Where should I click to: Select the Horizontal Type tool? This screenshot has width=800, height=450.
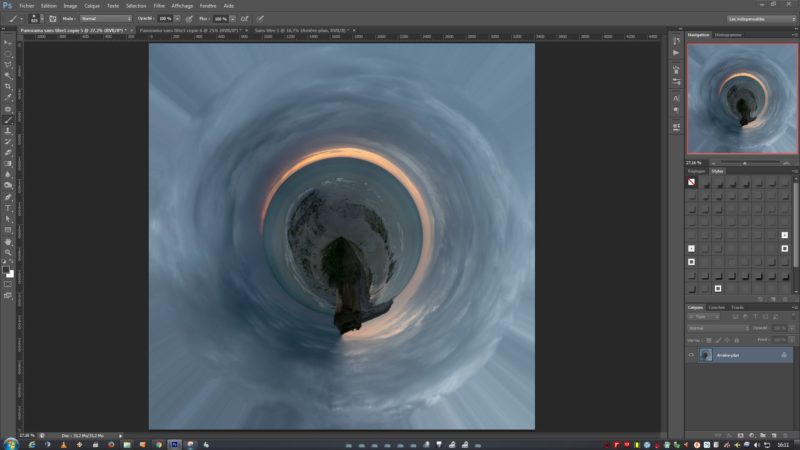(8, 207)
